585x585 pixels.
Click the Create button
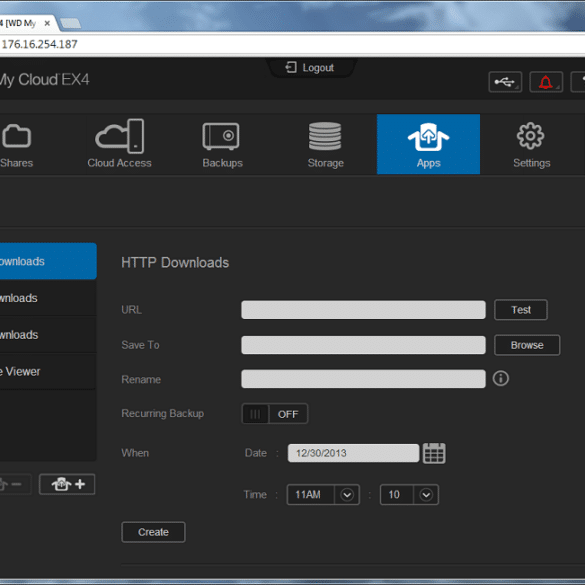[153, 532]
